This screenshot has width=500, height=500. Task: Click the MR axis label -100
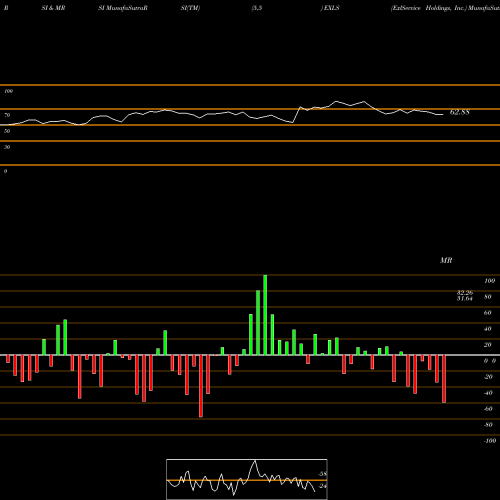click(x=490, y=441)
